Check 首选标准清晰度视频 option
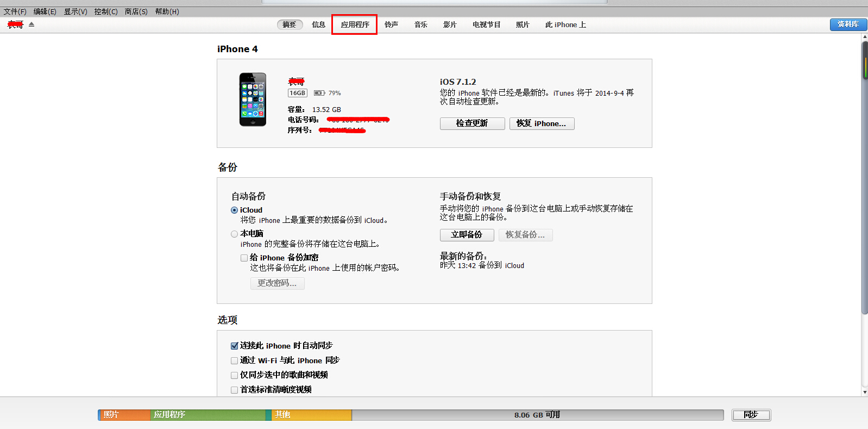Viewport: 868px width, 429px height. coord(234,390)
